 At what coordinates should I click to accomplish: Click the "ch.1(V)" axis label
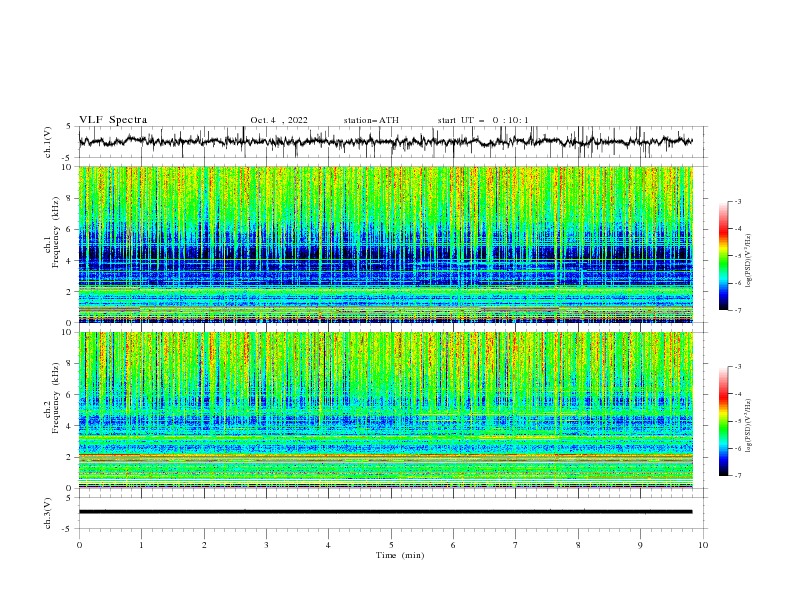[x=48, y=142]
